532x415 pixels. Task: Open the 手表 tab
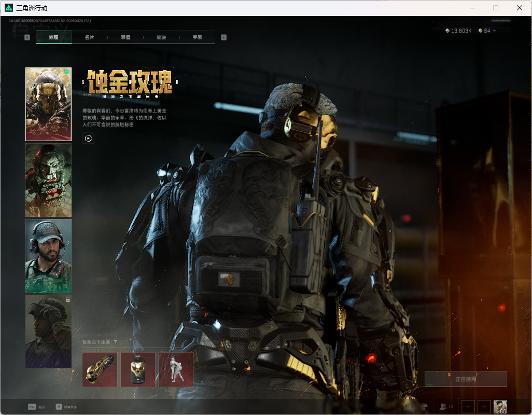click(x=198, y=37)
